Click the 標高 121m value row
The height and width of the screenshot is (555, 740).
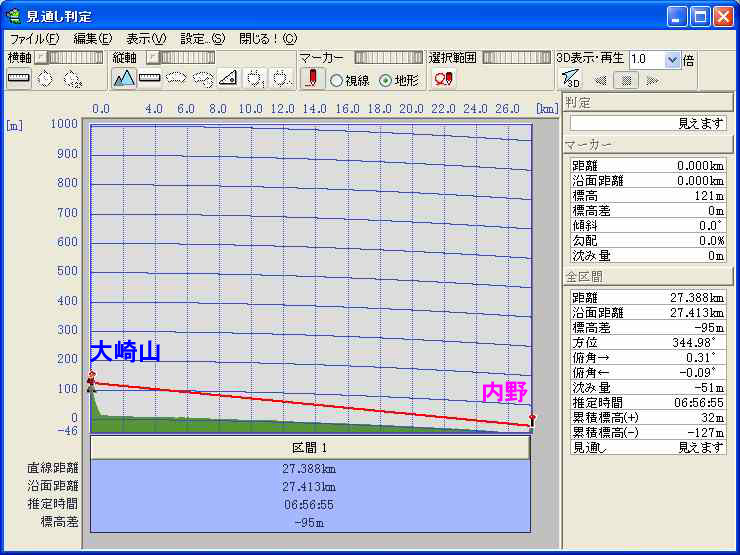648,195
